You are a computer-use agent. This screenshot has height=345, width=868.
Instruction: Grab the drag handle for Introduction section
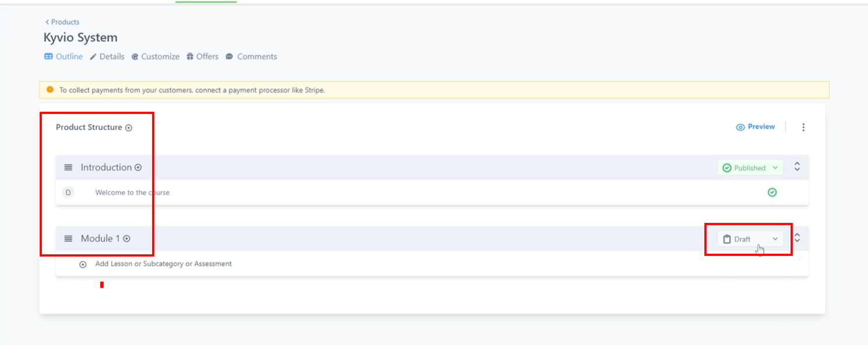point(68,168)
